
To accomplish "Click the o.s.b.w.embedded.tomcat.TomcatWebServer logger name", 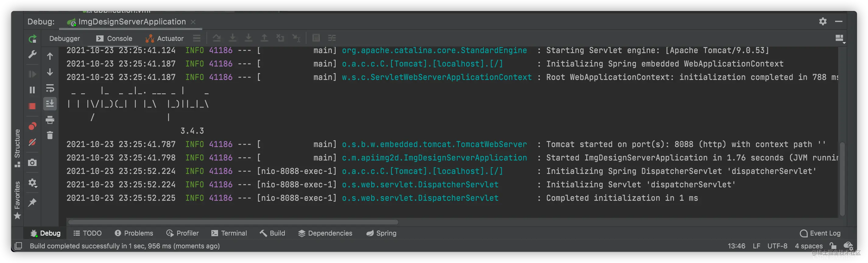I will point(434,145).
